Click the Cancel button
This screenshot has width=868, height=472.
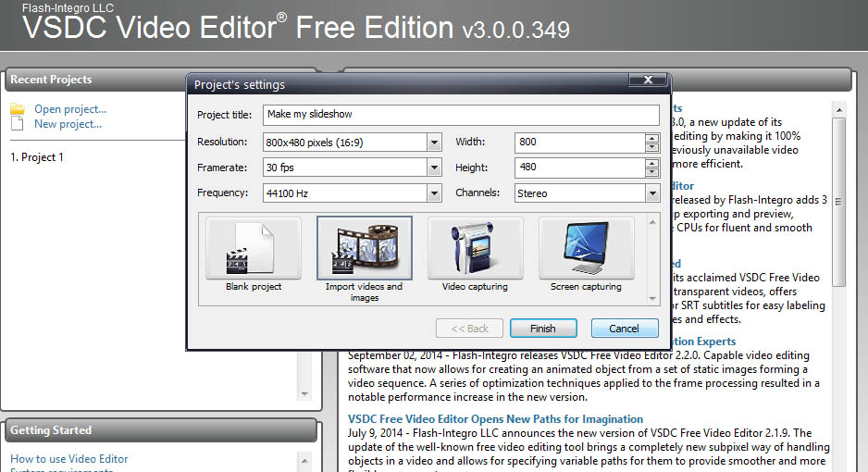[625, 329]
